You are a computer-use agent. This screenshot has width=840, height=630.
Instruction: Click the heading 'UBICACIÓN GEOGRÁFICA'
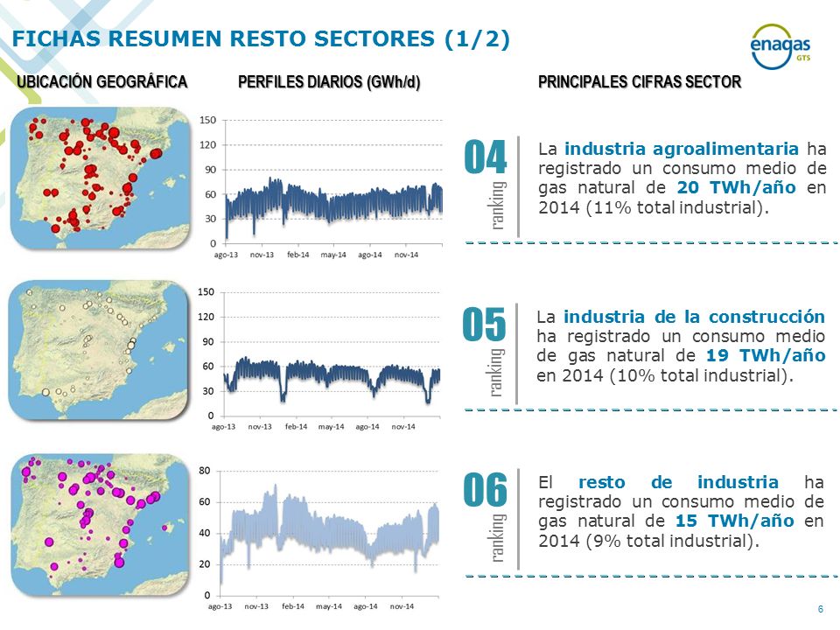tap(101, 81)
